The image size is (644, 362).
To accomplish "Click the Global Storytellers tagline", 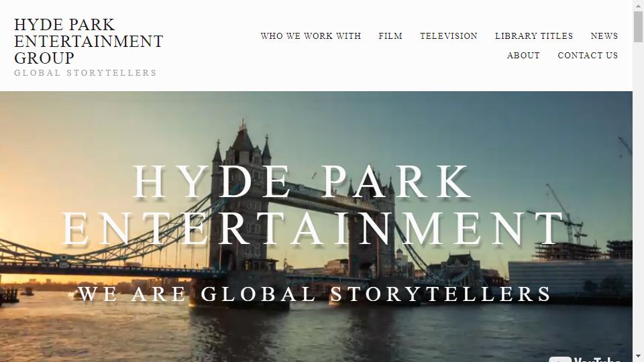I will (x=85, y=73).
